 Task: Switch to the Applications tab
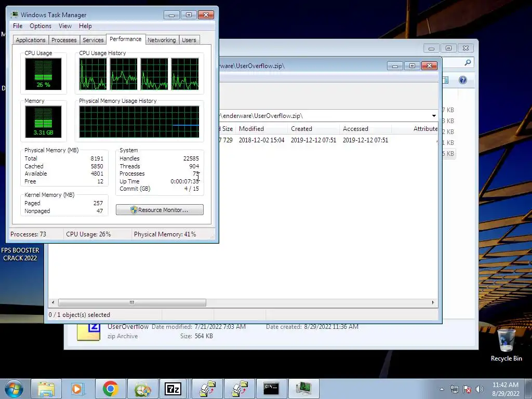tap(31, 40)
